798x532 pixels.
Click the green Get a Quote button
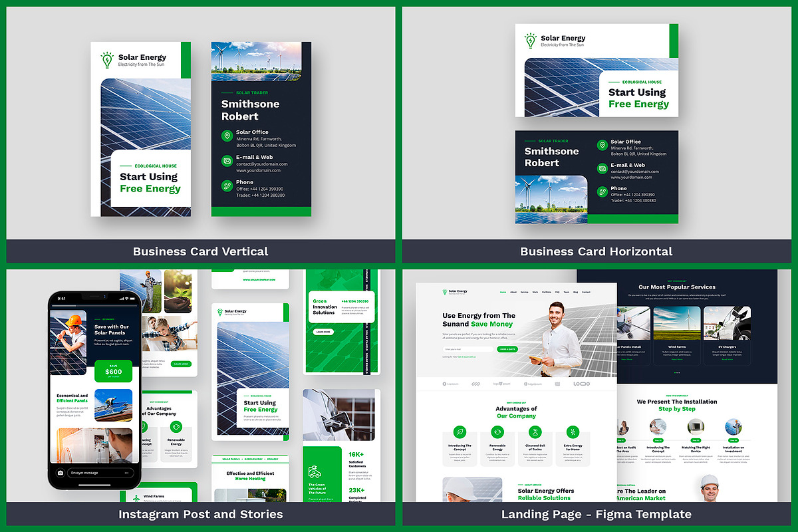(x=507, y=349)
